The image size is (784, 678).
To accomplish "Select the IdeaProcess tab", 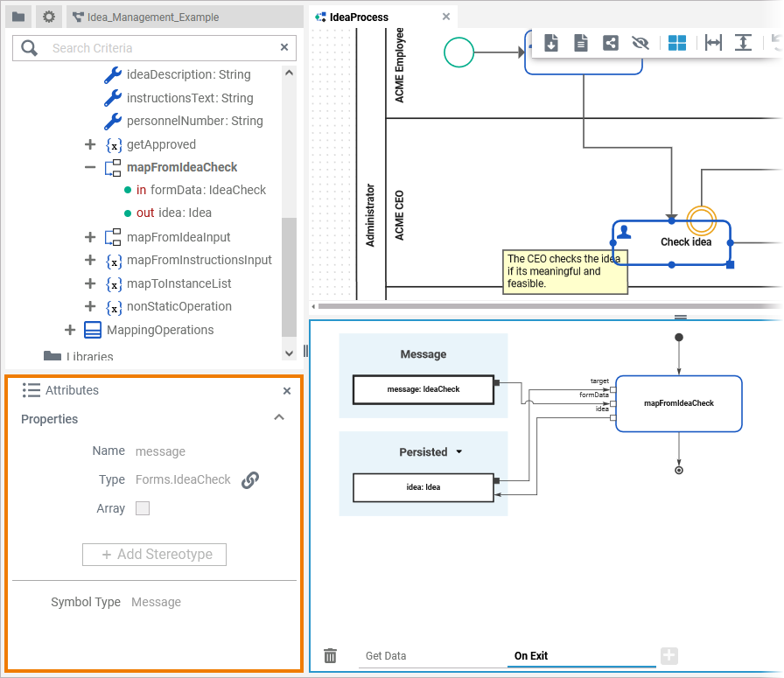I will [x=359, y=17].
